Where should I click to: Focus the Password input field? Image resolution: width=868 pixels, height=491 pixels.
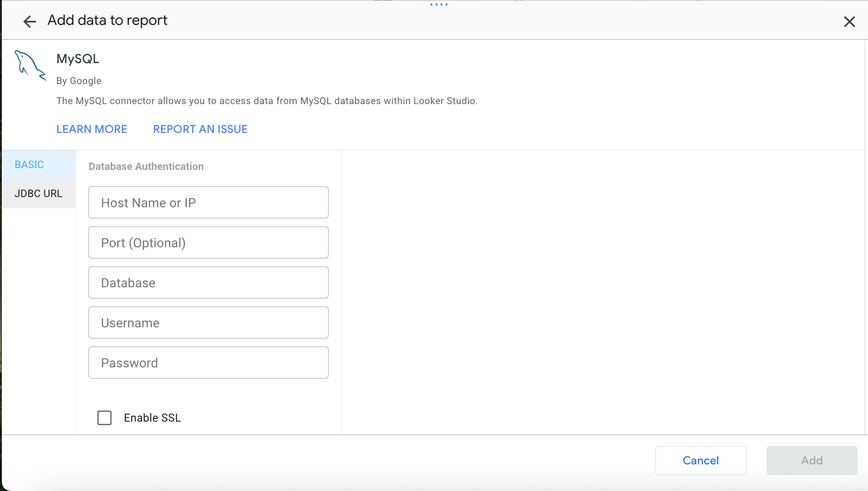coord(208,362)
